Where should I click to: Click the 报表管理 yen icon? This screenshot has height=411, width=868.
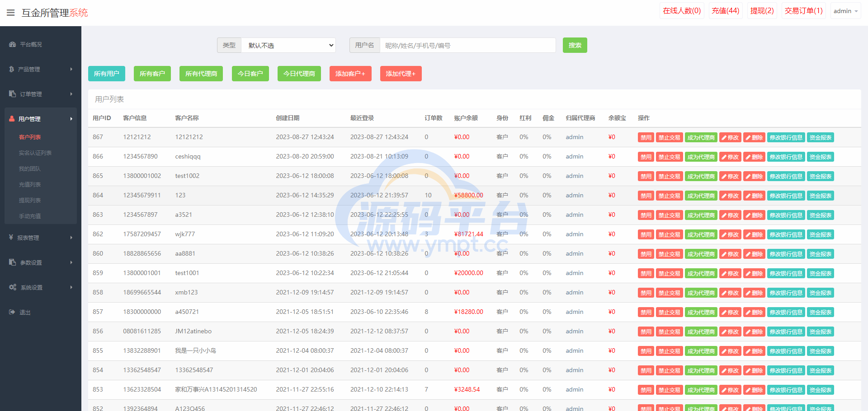[11, 237]
